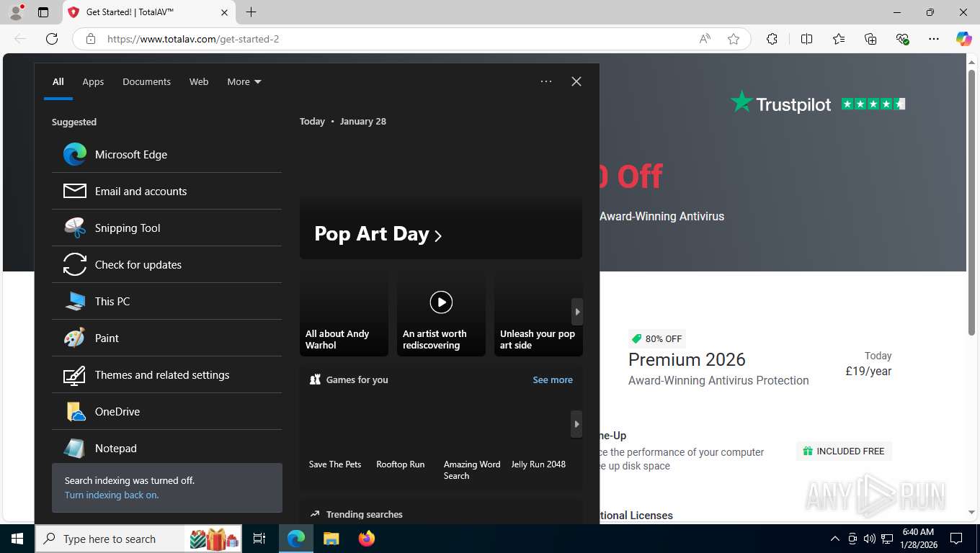Add this page to favorites star
Image resolution: width=980 pixels, height=553 pixels.
734,39
